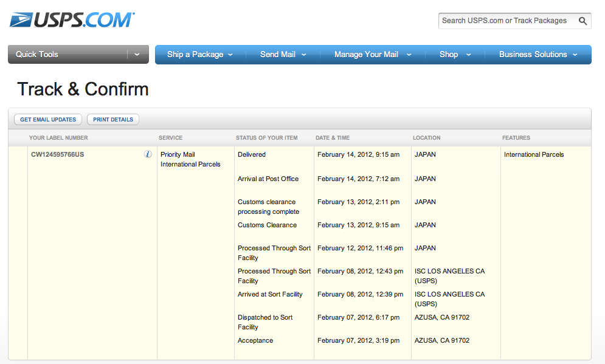Click the Get Email Updates button
The height and width of the screenshot is (364, 605).
pyautogui.click(x=48, y=120)
